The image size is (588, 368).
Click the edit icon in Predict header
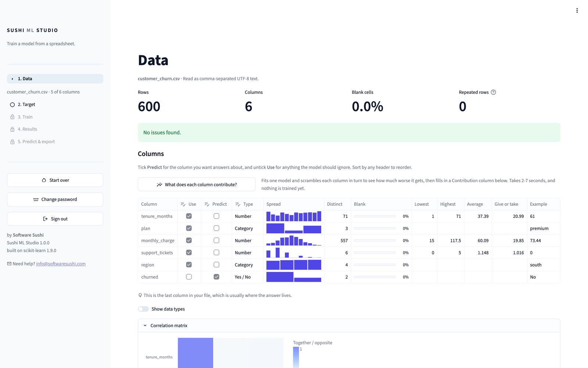207,204
